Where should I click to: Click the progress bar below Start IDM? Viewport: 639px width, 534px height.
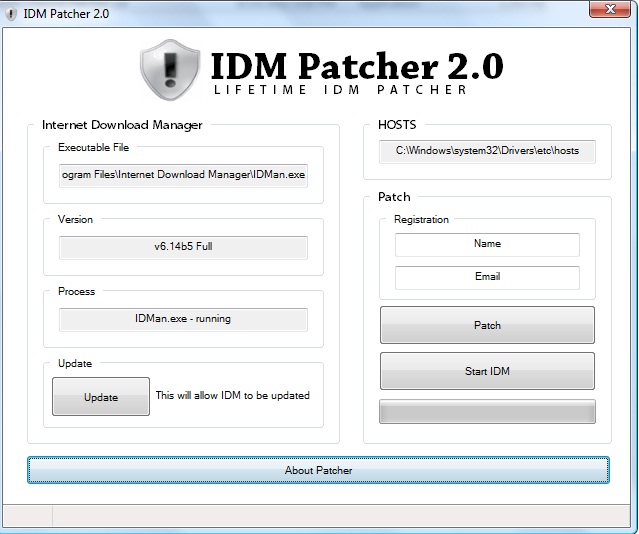tap(487, 411)
